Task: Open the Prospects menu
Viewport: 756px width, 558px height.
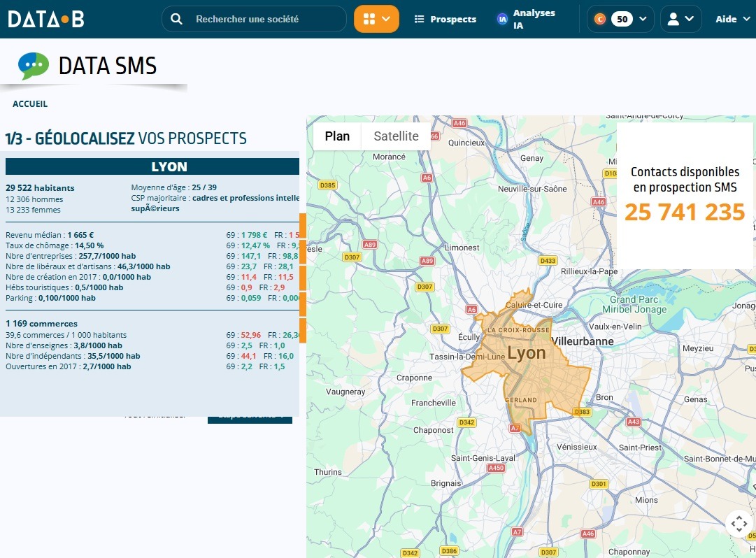Action: tap(445, 20)
